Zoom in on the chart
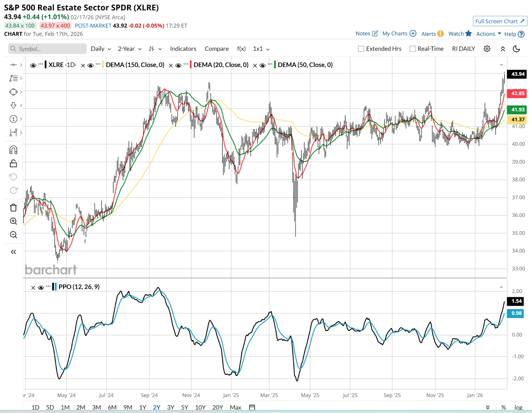 (x=13, y=221)
